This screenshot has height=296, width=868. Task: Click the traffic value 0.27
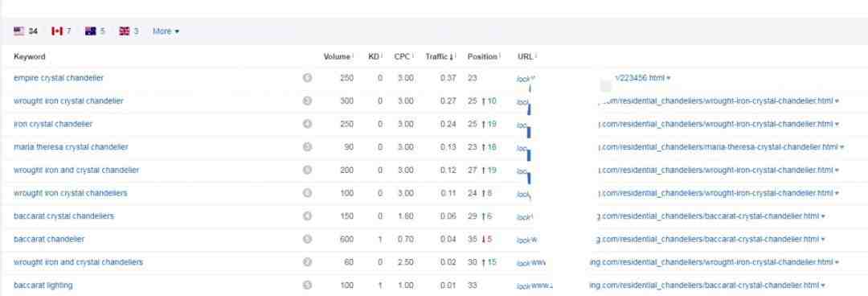(448, 101)
